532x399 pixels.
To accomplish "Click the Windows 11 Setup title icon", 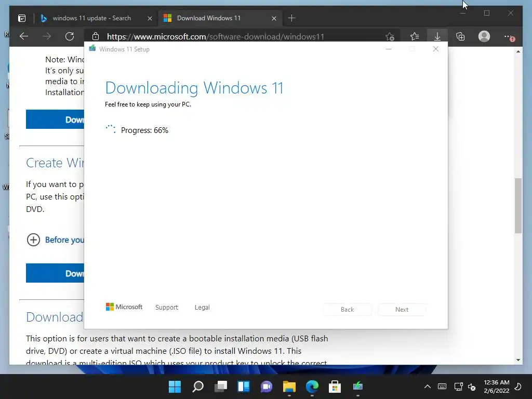I will tap(92, 49).
